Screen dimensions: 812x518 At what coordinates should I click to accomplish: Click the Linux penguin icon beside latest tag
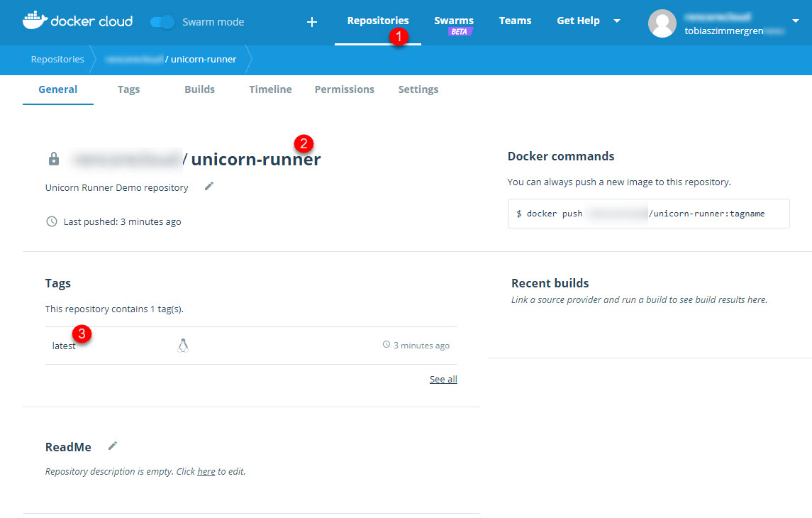183,345
